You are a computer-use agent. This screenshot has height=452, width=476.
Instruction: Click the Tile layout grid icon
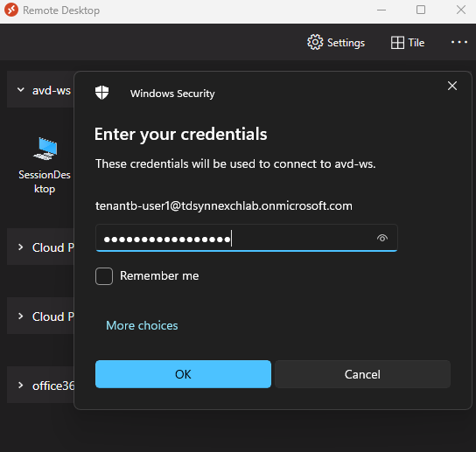tap(397, 43)
